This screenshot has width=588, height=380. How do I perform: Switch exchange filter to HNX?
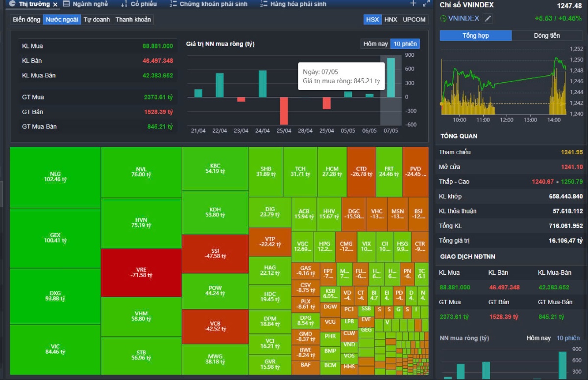click(391, 20)
